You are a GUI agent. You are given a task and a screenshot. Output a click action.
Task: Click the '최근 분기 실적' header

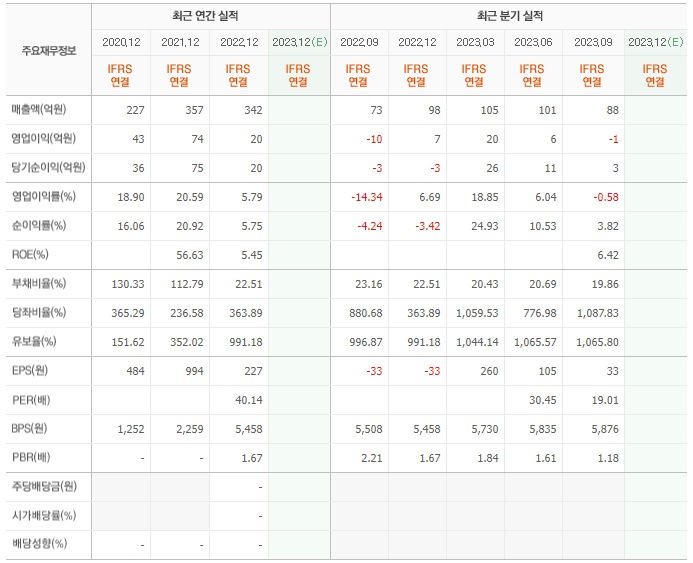510,16
